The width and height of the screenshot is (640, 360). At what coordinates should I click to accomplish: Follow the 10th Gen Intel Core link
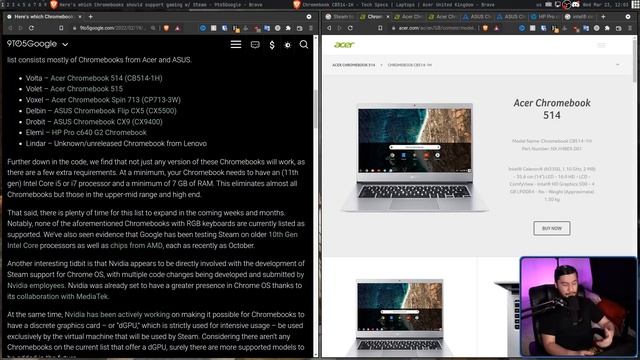pos(152,240)
